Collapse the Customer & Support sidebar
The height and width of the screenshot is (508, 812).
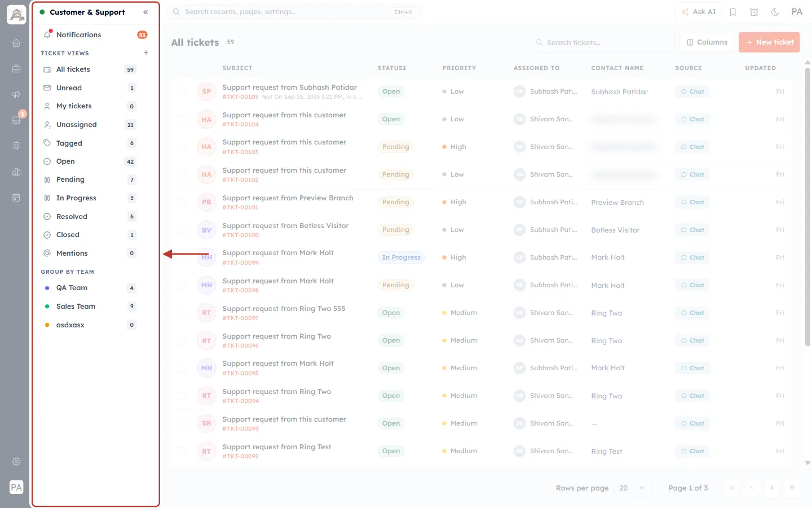point(145,12)
